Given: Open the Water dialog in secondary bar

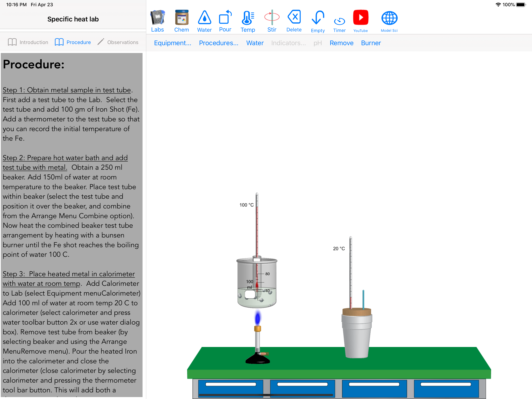Looking at the screenshot, I should (x=255, y=43).
